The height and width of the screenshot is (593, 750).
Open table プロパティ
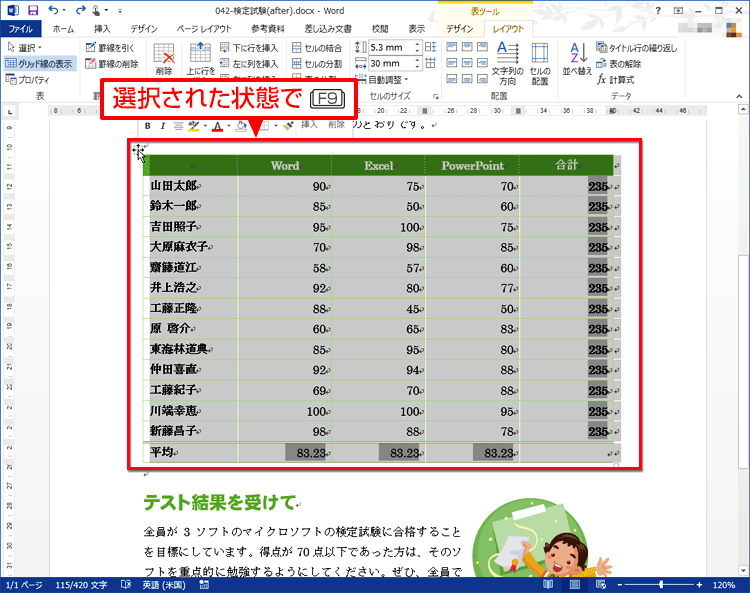28,79
